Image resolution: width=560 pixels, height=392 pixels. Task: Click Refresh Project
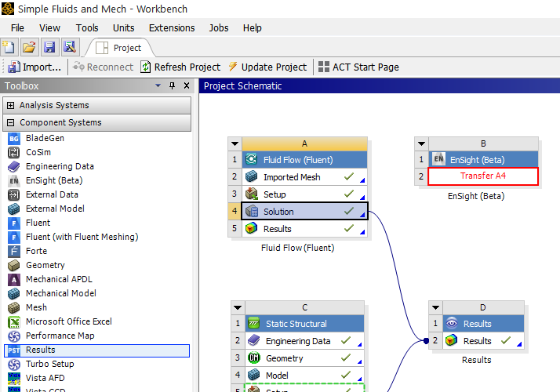(x=180, y=67)
